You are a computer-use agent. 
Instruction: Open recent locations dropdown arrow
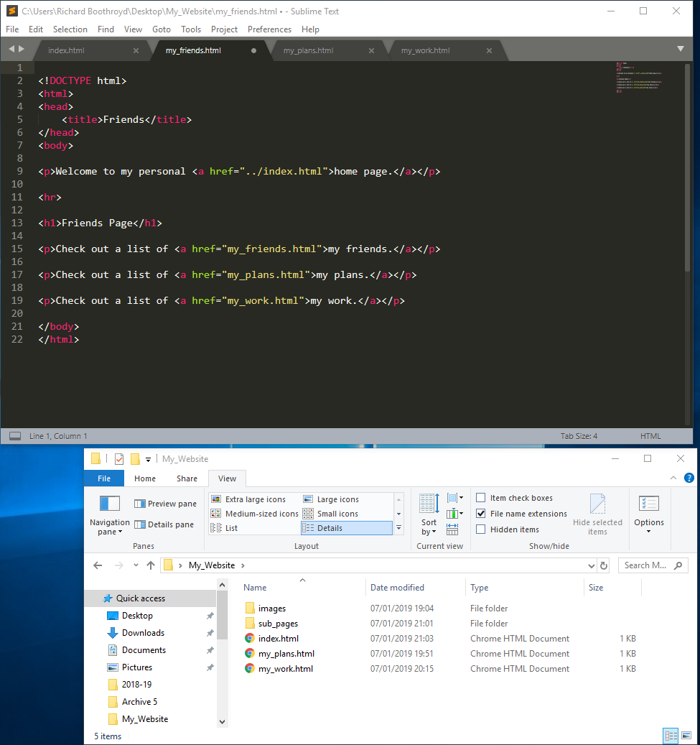pyautogui.click(x=136, y=565)
